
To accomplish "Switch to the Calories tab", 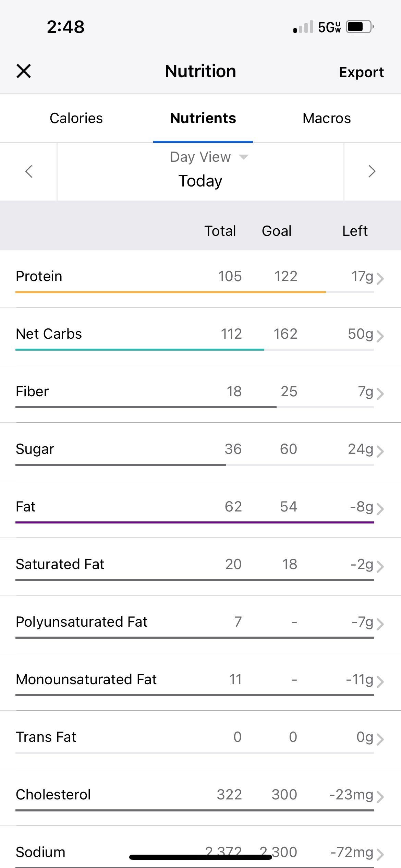I will point(76,118).
